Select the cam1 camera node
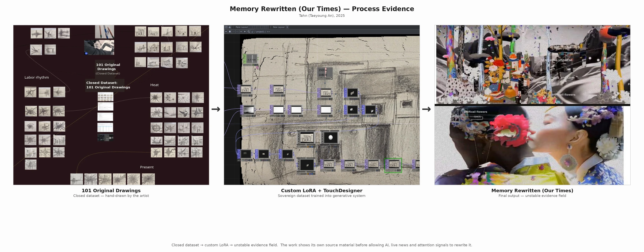The image size is (644, 252). 306,139
